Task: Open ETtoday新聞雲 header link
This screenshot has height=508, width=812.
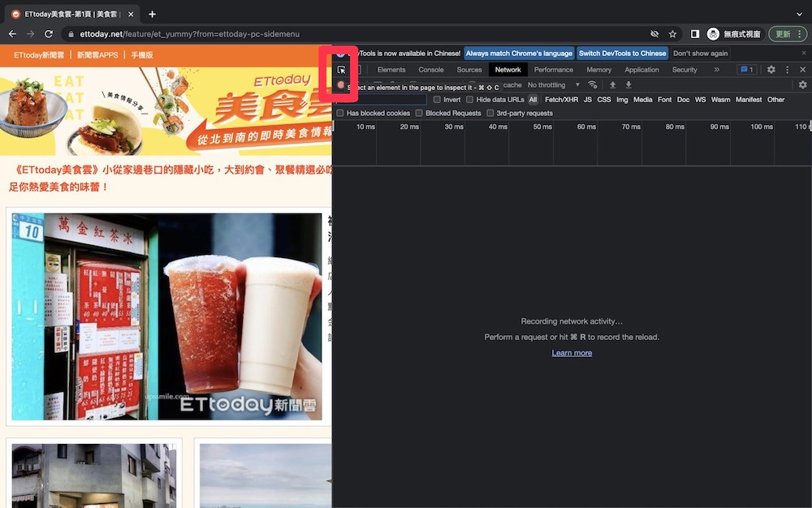Action: click(39, 55)
